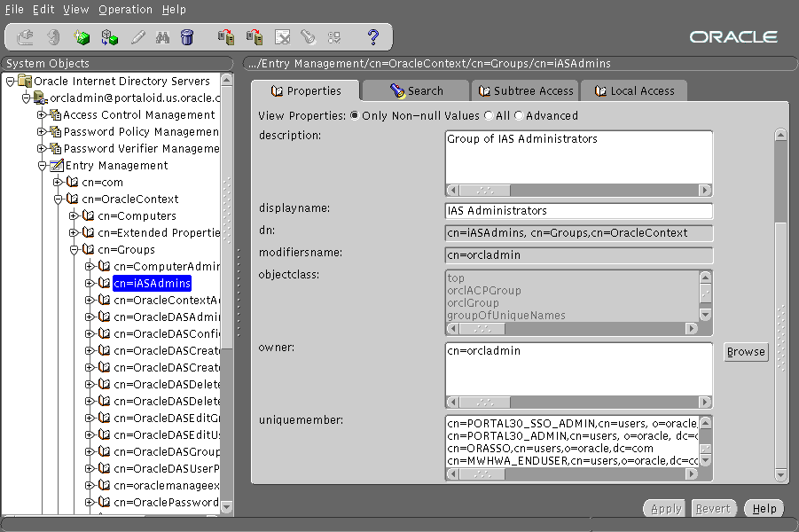The width and height of the screenshot is (799, 532).
Task: Expand the cn=Computers tree node
Action: (74, 215)
